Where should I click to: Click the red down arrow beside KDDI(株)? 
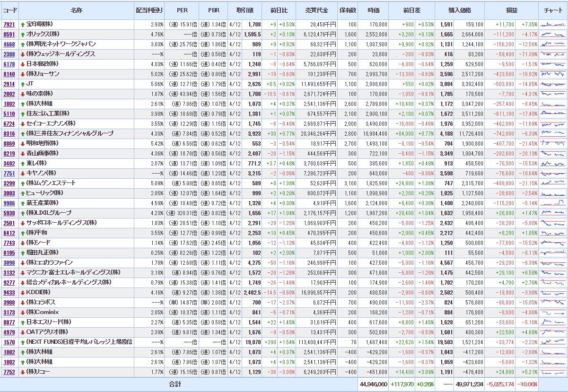click(23, 292)
